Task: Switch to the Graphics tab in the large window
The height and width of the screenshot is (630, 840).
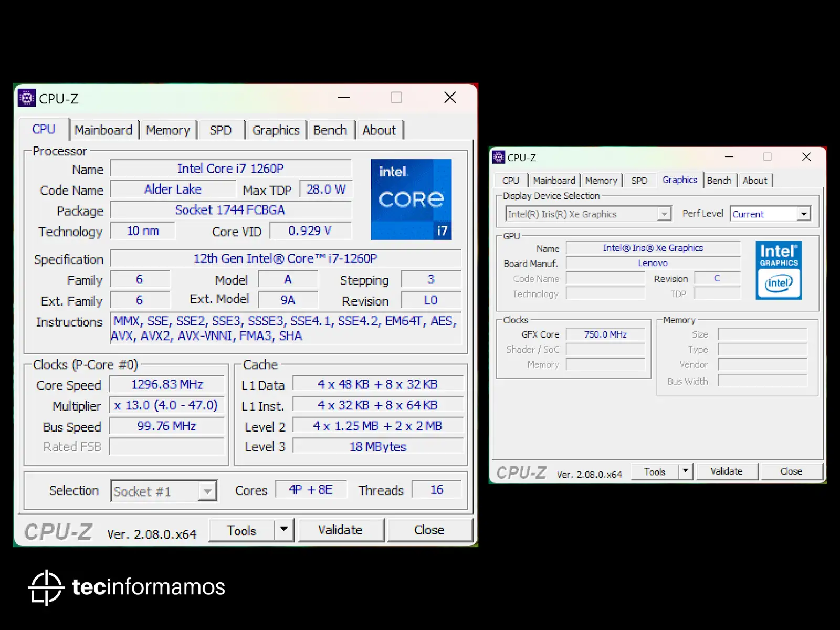Action: coord(276,130)
